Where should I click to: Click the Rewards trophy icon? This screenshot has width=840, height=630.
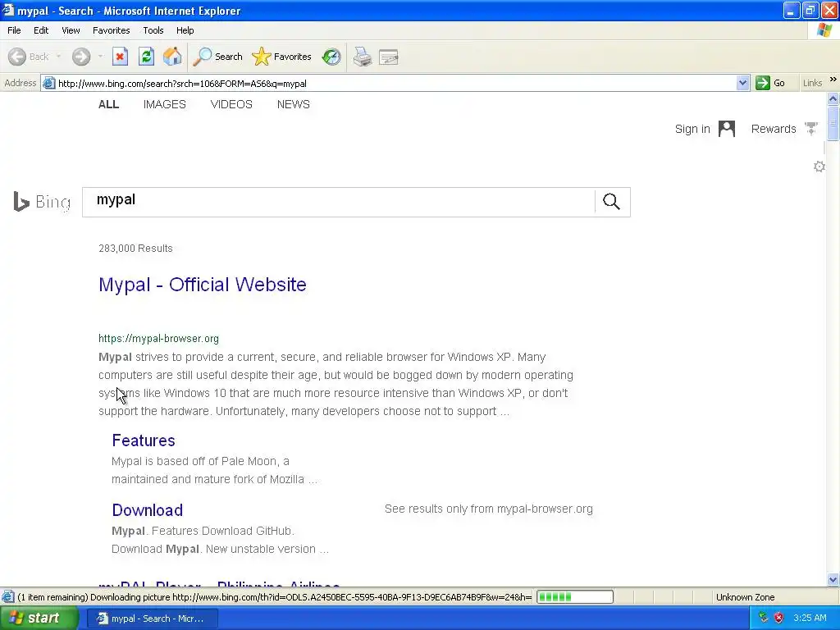(811, 129)
